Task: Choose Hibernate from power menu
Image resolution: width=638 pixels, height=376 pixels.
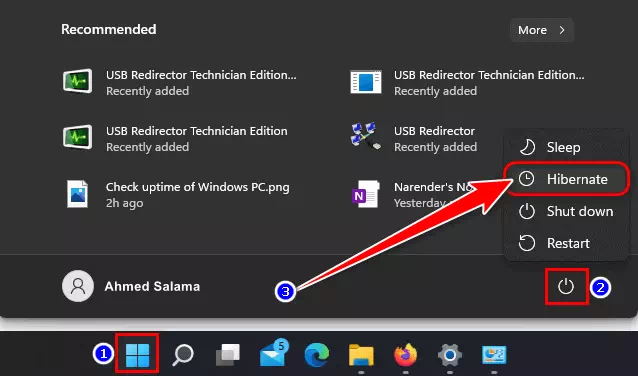Action: [x=566, y=179]
